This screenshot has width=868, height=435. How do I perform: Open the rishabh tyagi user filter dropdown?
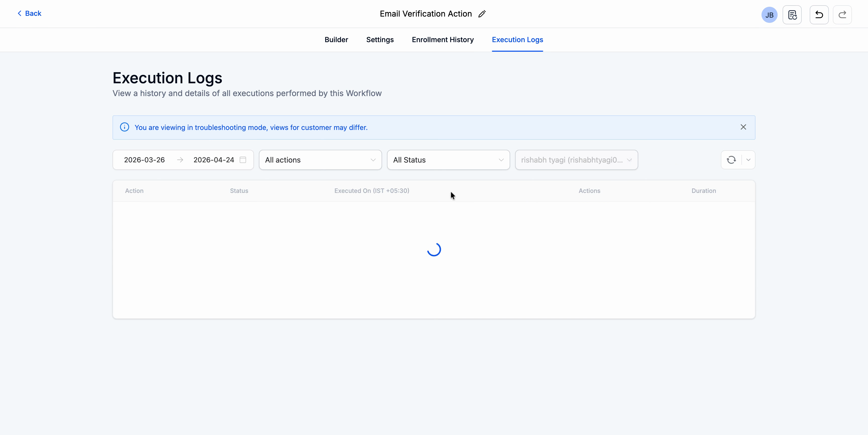point(576,160)
